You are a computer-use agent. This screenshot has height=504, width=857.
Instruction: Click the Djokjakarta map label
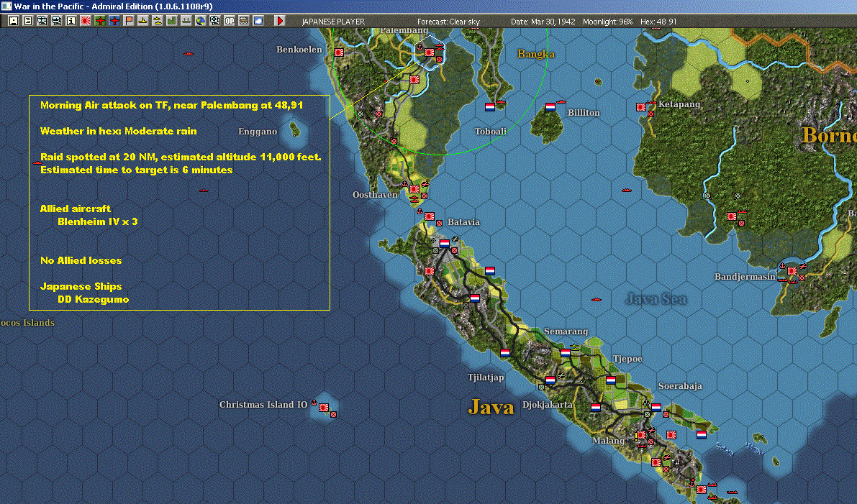click(x=547, y=405)
